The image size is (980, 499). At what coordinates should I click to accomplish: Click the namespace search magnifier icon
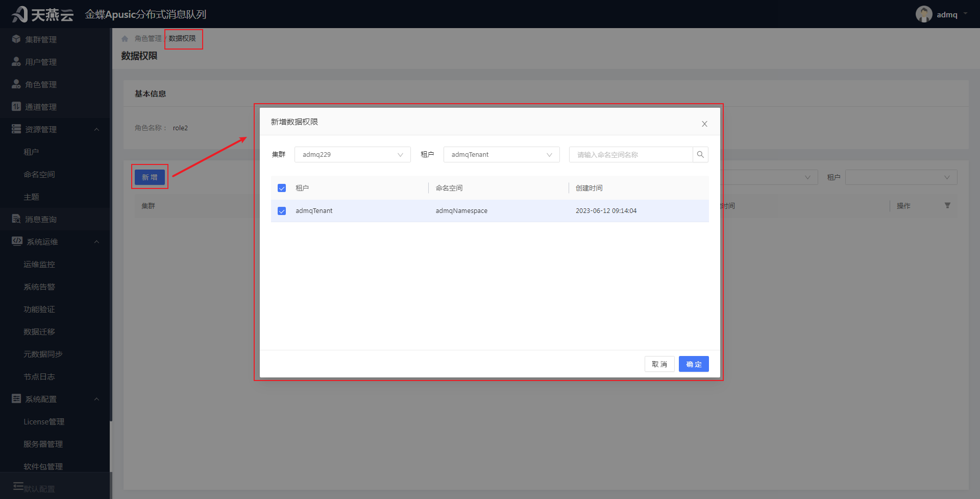(700, 155)
